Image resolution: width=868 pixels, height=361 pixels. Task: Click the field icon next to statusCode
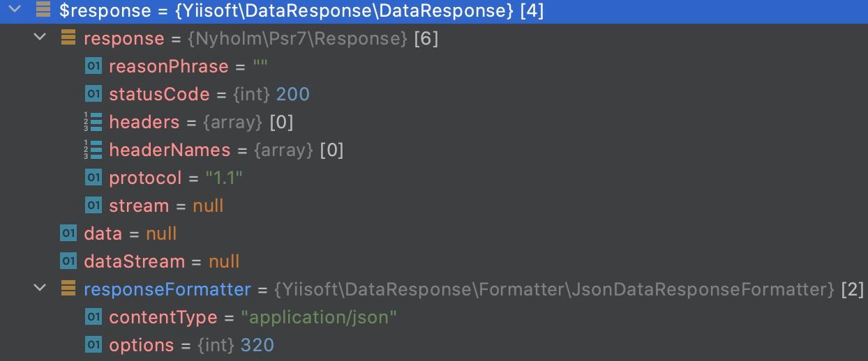pyautogui.click(x=93, y=94)
